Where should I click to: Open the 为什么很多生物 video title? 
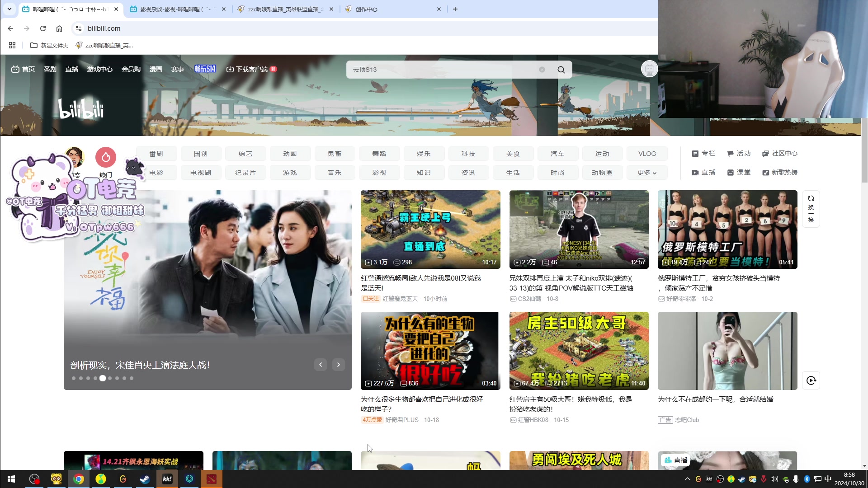(x=422, y=404)
